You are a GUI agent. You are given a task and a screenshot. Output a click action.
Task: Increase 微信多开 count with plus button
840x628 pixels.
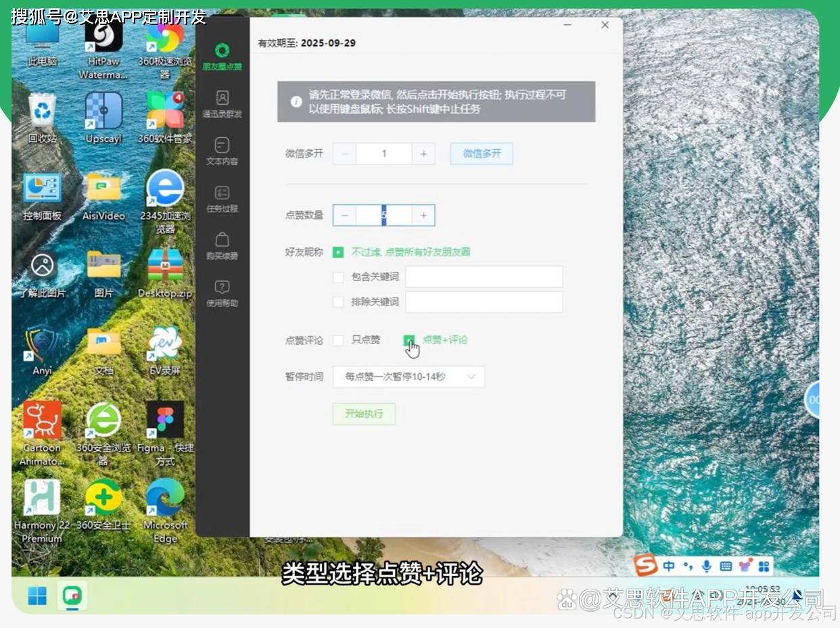pos(423,154)
